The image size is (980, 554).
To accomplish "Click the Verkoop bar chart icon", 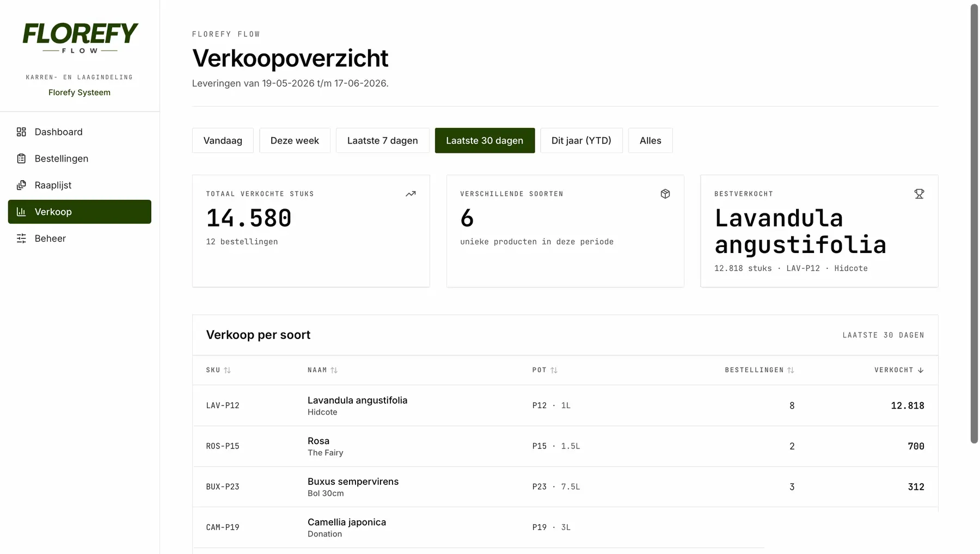I will (21, 212).
